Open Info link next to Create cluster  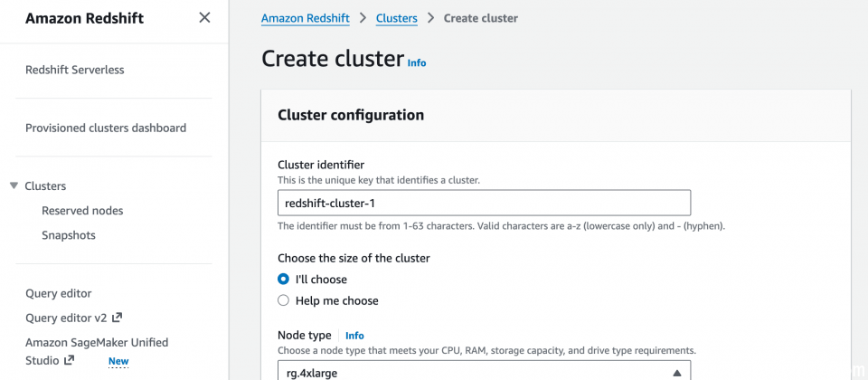[417, 63]
